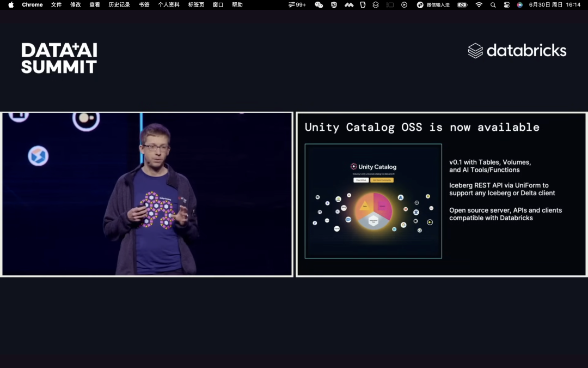This screenshot has height=368, width=588.
Task: Click the WeChat menu bar icon
Action: click(x=318, y=5)
